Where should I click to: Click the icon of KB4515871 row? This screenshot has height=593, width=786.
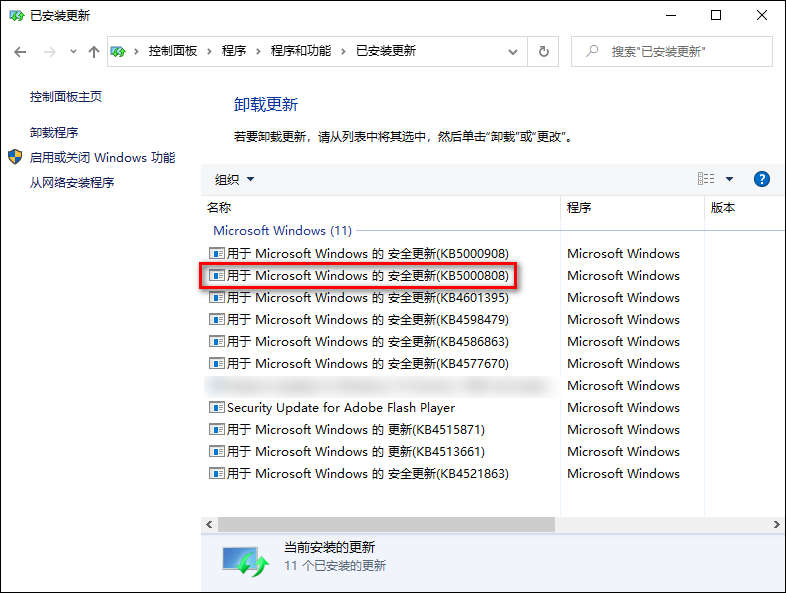[217, 430]
